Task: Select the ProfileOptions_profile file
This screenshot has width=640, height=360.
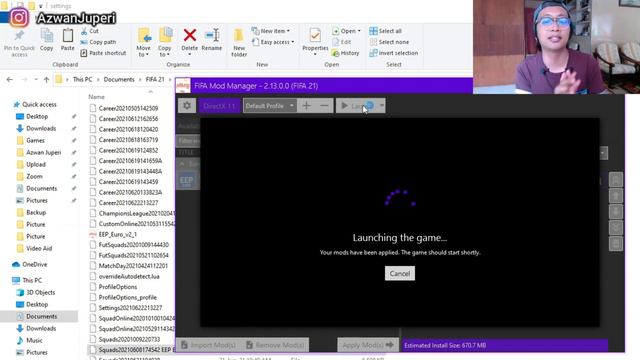Action: [x=127, y=298]
